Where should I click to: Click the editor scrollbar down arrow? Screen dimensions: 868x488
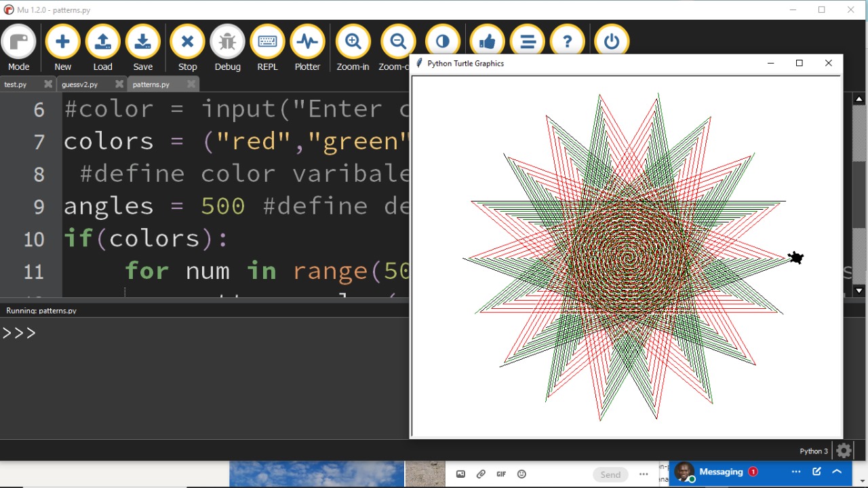tap(859, 291)
